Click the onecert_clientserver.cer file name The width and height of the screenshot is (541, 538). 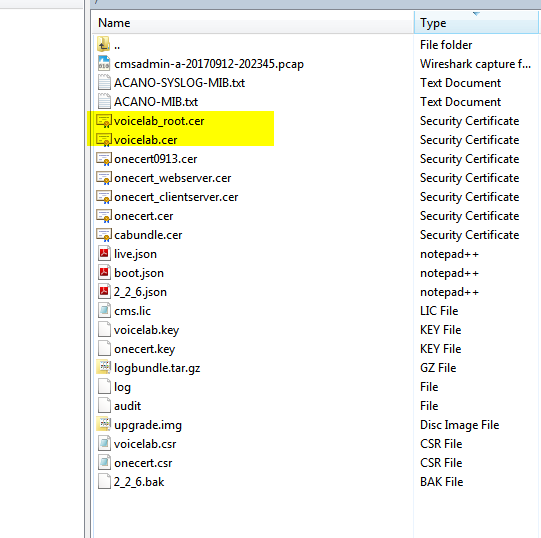click(x=176, y=197)
